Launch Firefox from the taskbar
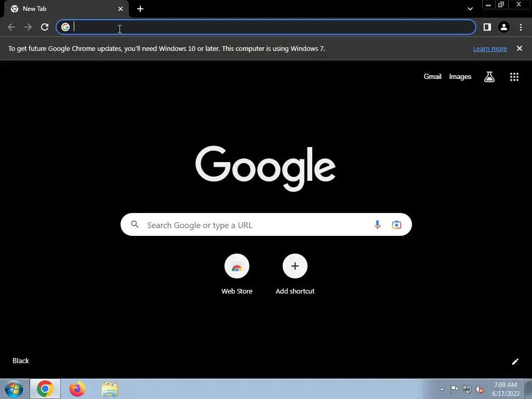 [77, 389]
